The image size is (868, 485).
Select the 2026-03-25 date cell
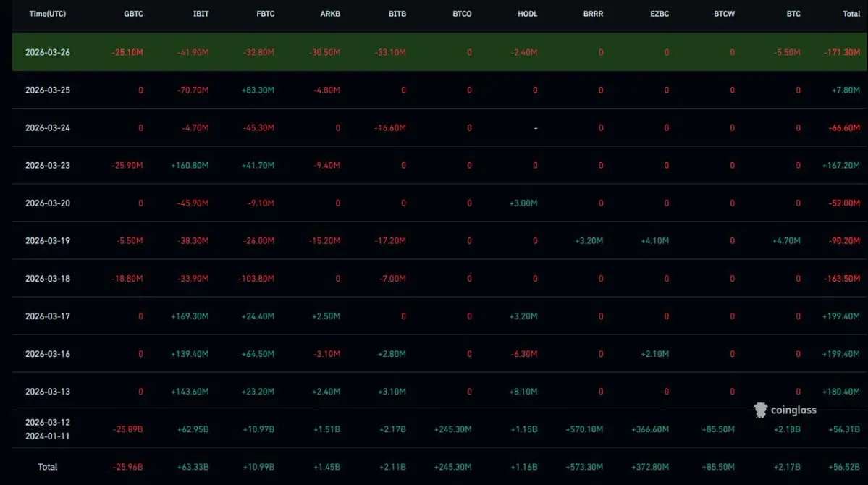(x=48, y=90)
